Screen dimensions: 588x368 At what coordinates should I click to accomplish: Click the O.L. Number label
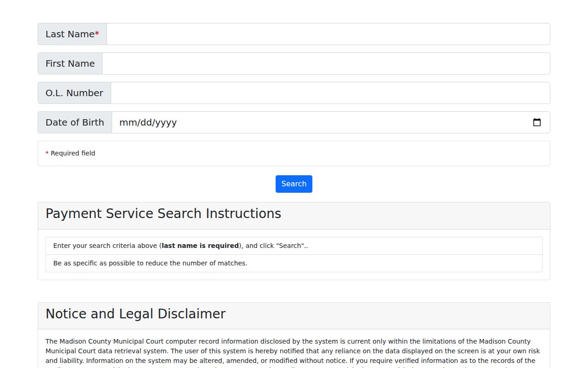click(x=74, y=93)
